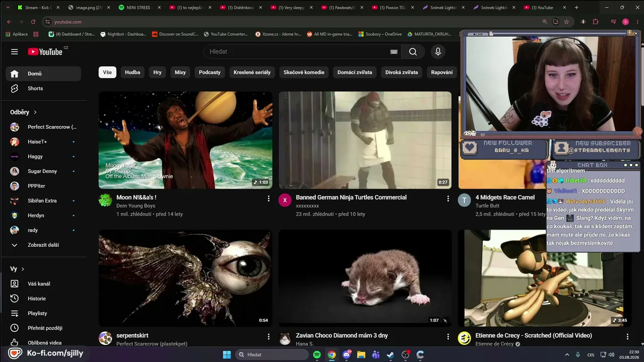The width and height of the screenshot is (644, 362).
Task: Open Perfect Scarecrow subscription channel
Action: click(x=43, y=127)
